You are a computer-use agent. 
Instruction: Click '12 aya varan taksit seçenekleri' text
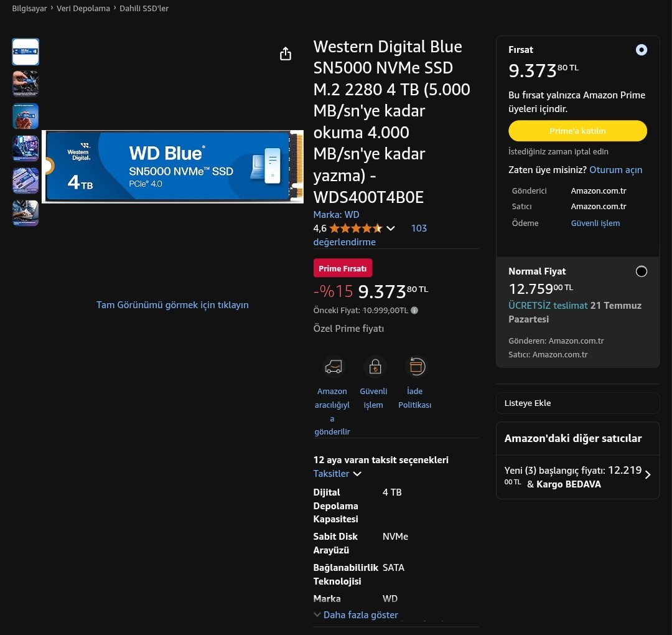tap(381, 459)
